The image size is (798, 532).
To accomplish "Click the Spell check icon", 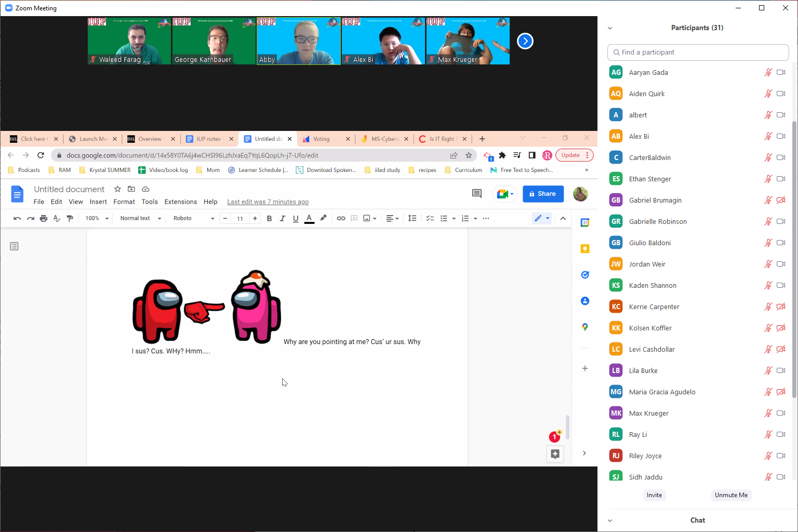I will pyautogui.click(x=57, y=219).
